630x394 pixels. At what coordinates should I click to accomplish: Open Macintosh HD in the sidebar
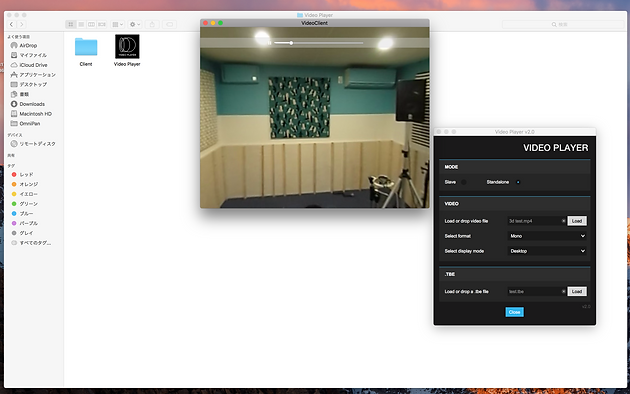pyautogui.click(x=34, y=114)
